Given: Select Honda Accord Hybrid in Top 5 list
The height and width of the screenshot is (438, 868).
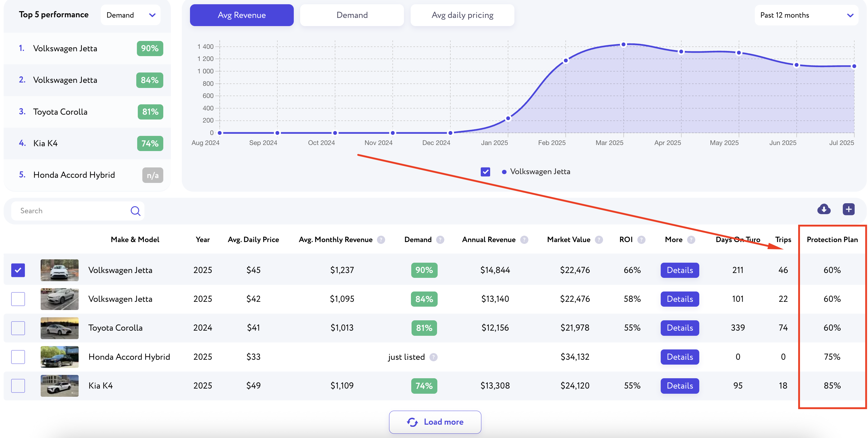Looking at the screenshot, I should (87, 175).
